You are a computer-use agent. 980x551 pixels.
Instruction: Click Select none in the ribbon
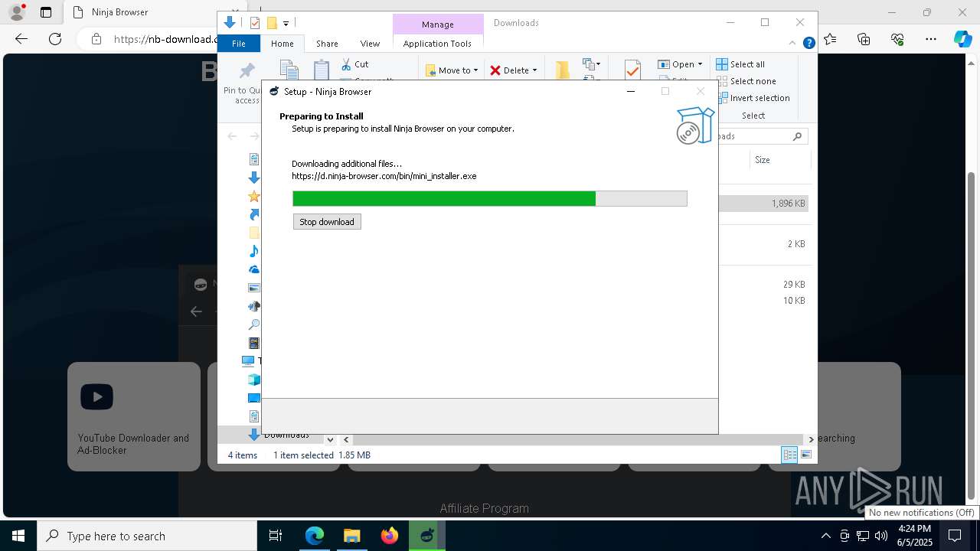746,81
